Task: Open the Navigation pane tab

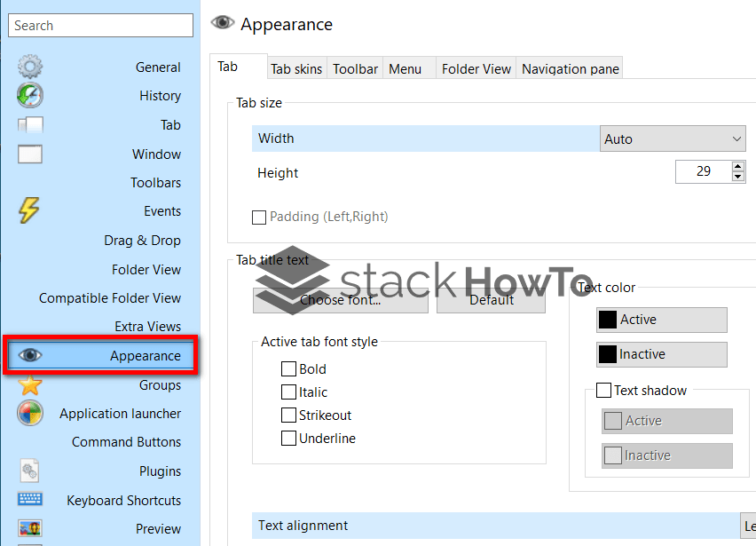Action: [x=569, y=67]
